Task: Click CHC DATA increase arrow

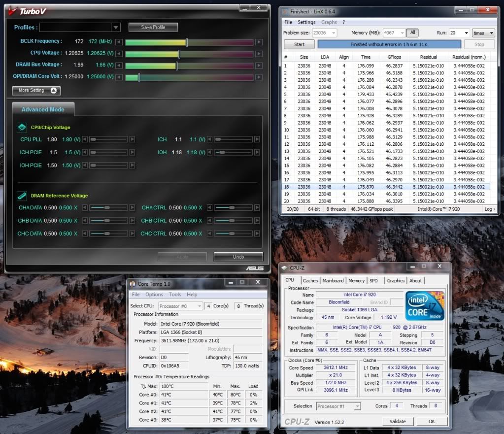Action: pyautogui.click(x=132, y=234)
